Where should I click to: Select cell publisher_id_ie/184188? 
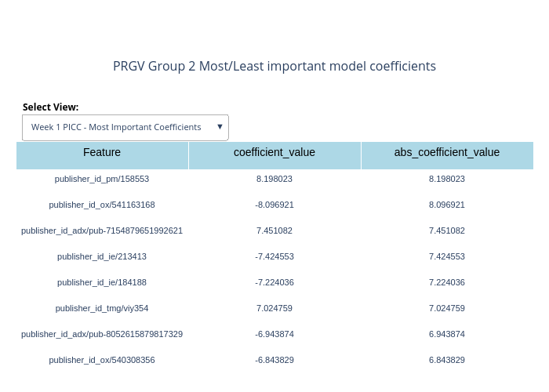coord(102,282)
